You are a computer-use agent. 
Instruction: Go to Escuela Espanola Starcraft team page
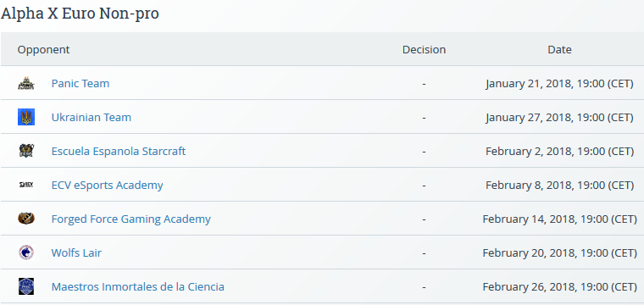click(x=119, y=152)
